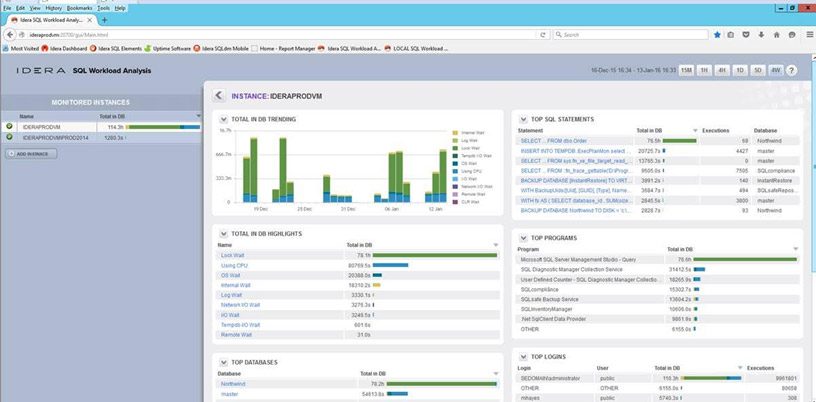Open the Firefox hamburger menu
The height and width of the screenshot is (402, 816).
[808, 35]
